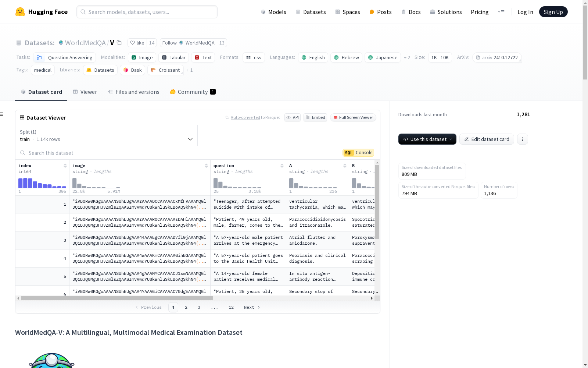The height and width of the screenshot is (368, 588).
Task: Open Models in top navigation
Action: [x=273, y=12]
